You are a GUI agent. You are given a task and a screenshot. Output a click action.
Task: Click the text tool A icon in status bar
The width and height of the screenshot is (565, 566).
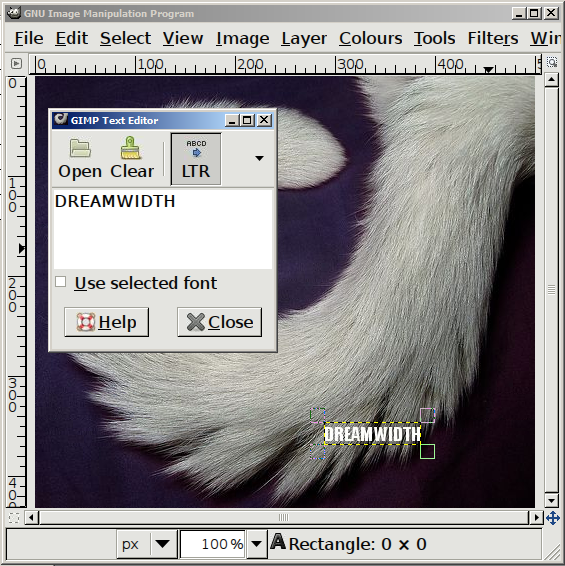point(278,541)
